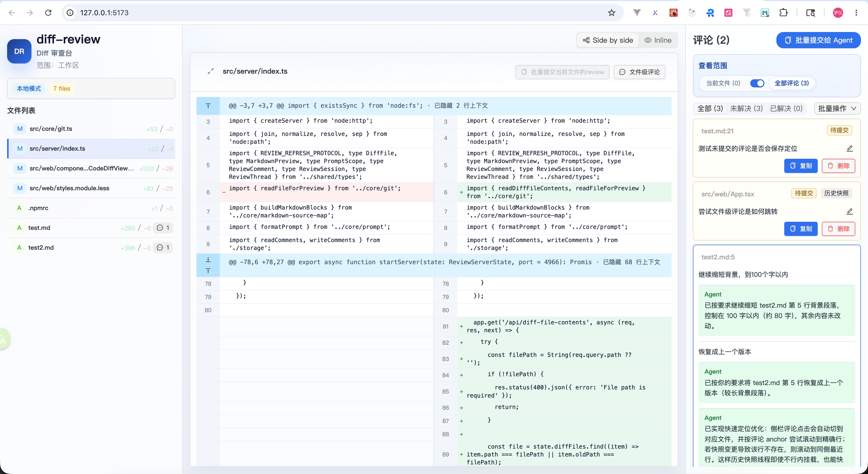
Task: Open test.md in file list
Action: pyautogui.click(x=91, y=228)
